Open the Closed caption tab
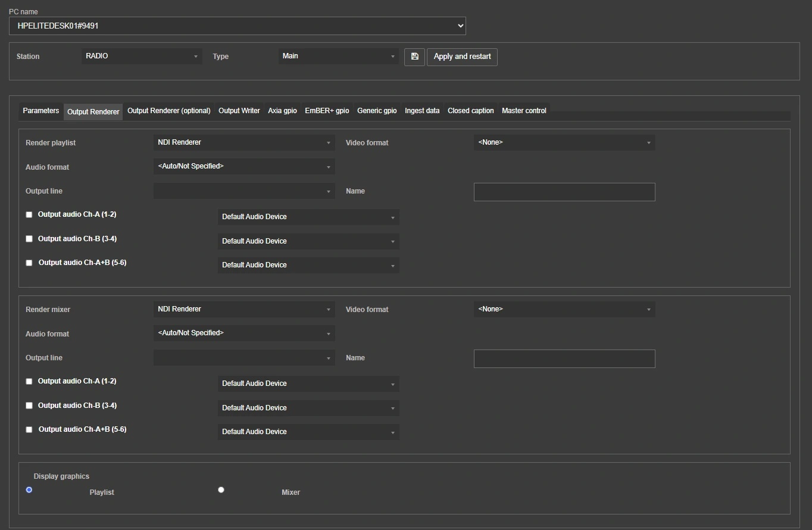This screenshot has height=530, width=812. click(470, 111)
